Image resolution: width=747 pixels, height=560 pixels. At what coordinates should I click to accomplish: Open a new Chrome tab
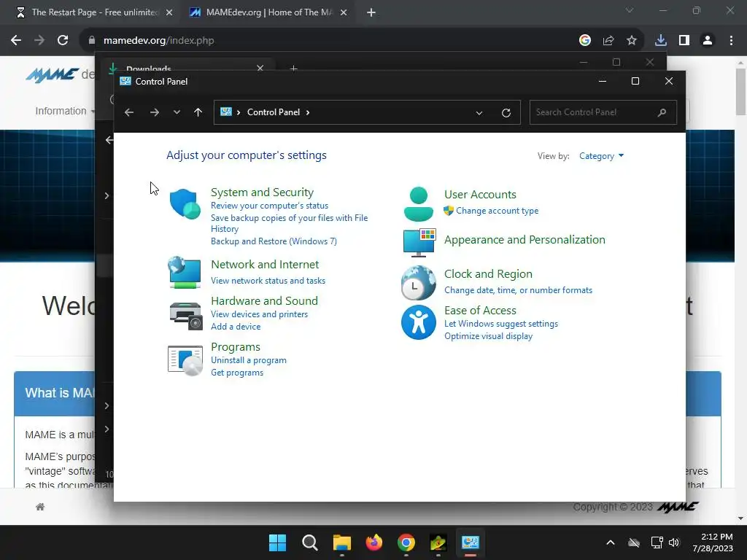(x=371, y=13)
